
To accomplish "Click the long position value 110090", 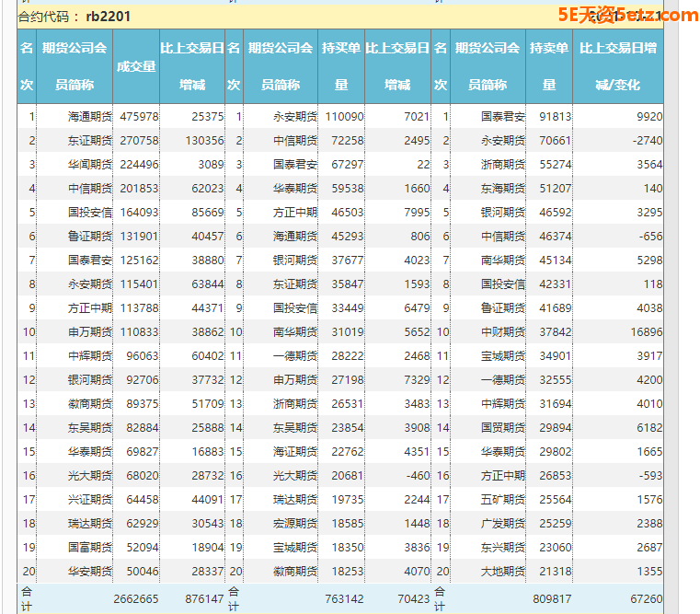I will point(344,117).
